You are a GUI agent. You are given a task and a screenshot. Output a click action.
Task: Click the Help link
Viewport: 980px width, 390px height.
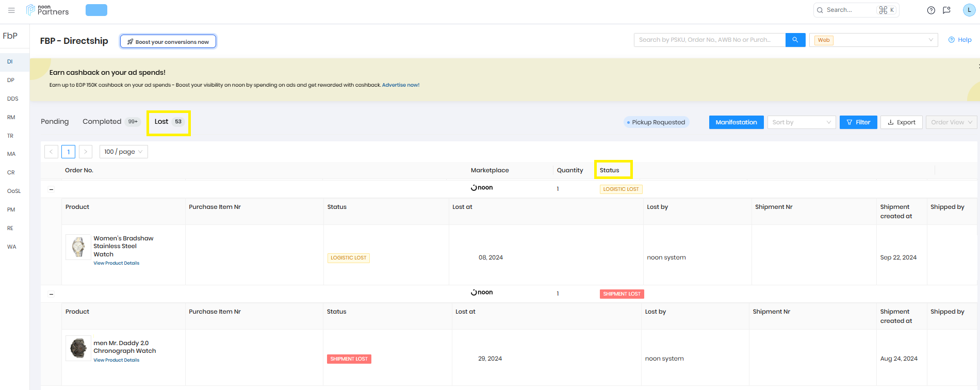pyautogui.click(x=960, y=40)
